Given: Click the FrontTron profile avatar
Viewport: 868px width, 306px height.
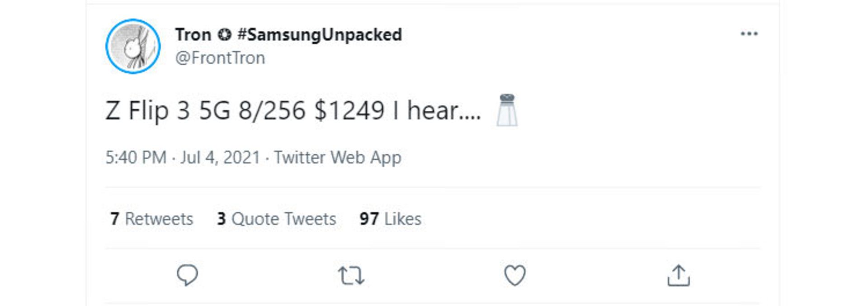Looking at the screenshot, I should pos(133,46).
